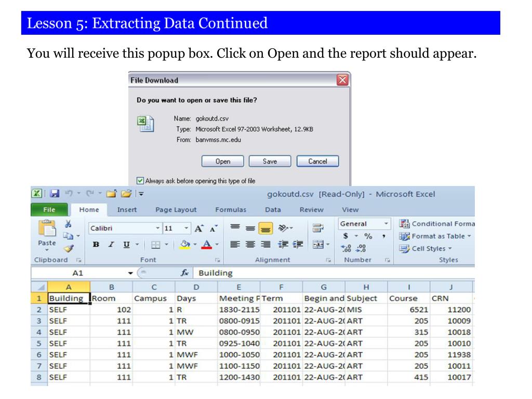
Task: Open the General number format dropdown
Action: pos(386,223)
